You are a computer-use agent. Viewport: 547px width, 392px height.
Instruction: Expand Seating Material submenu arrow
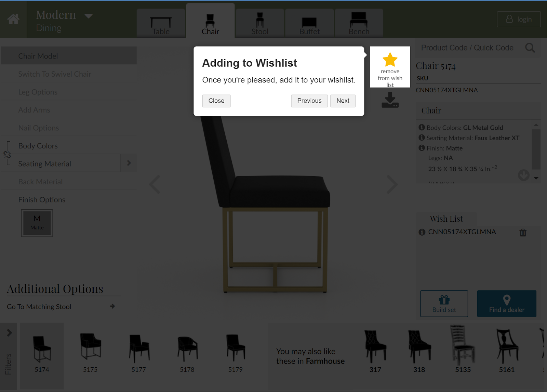pos(129,163)
